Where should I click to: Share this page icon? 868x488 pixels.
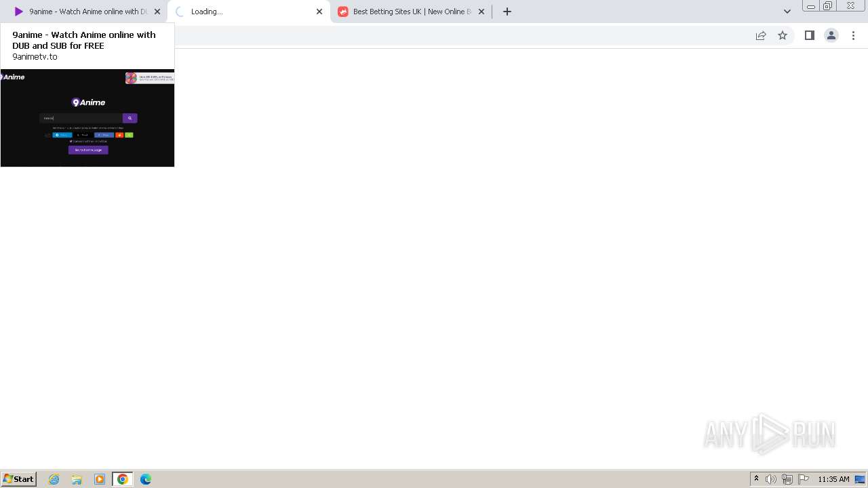pyautogui.click(x=761, y=35)
